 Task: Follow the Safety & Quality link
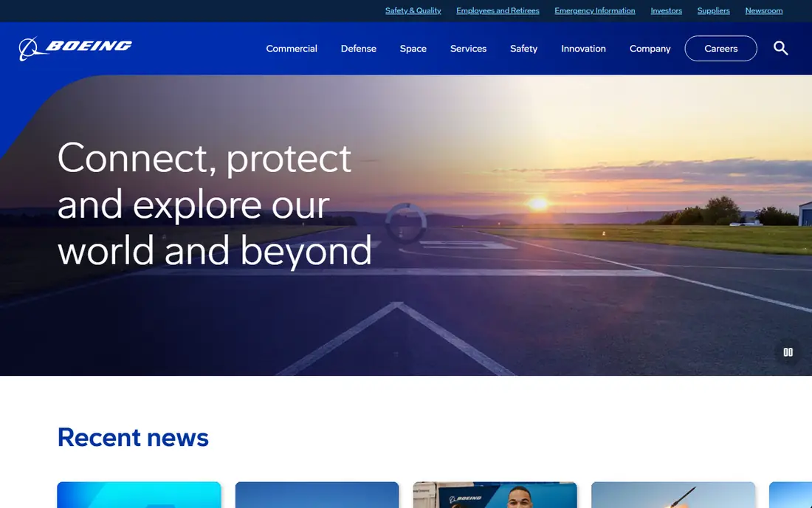413,10
